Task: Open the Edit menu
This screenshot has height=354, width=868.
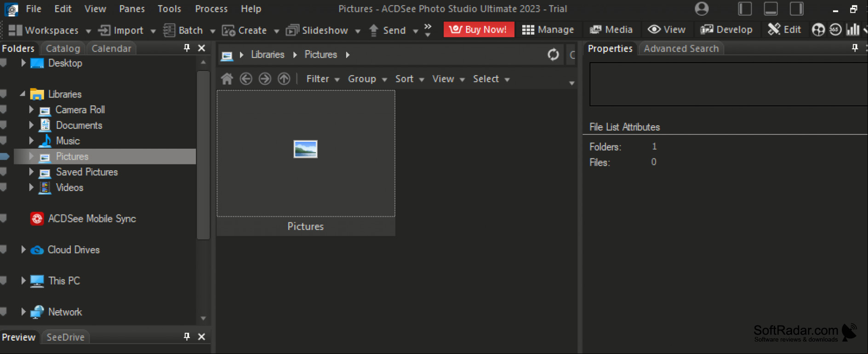Action: click(63, 9)
